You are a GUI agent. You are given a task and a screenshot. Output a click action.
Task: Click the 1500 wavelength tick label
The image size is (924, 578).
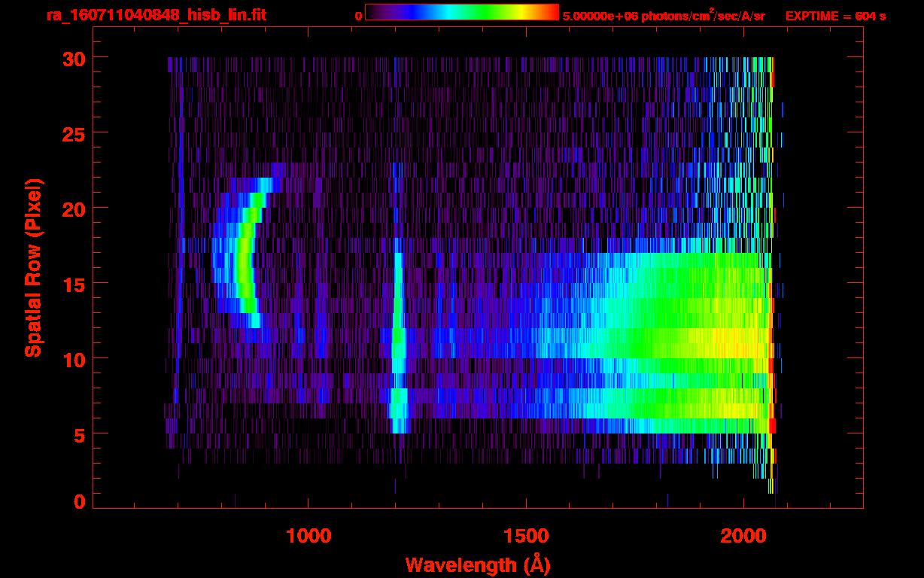tap(526, 536)
